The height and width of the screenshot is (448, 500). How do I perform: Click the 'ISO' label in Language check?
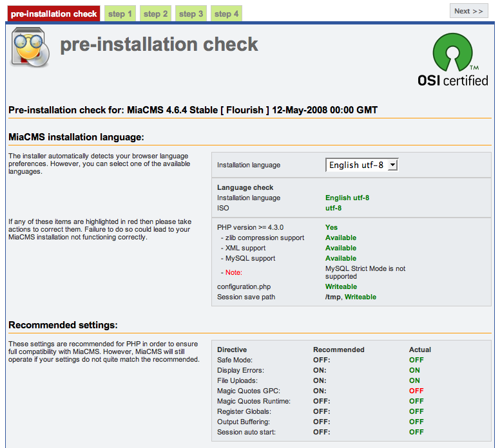(223, 208)
